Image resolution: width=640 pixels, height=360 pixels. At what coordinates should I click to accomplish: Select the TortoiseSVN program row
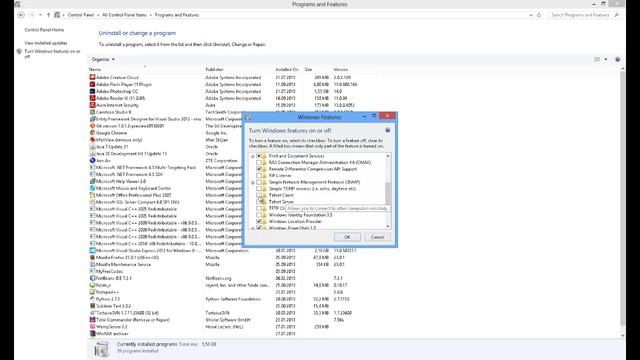point(222,313)
